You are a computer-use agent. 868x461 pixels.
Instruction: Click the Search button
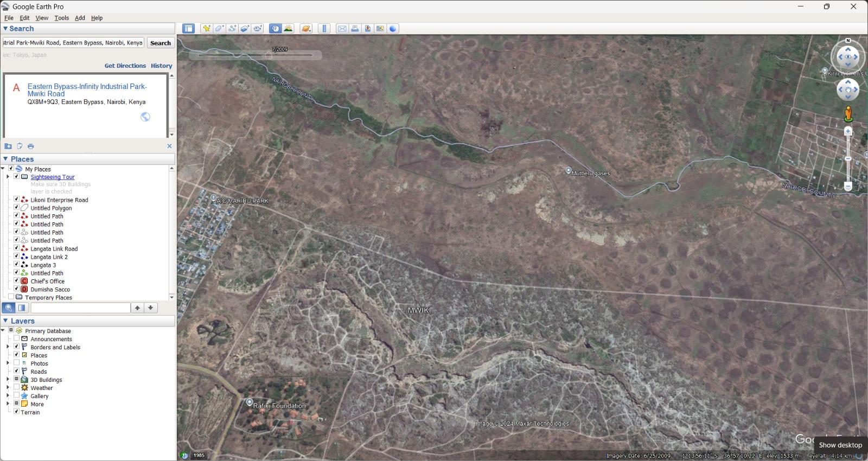point(161,43)
